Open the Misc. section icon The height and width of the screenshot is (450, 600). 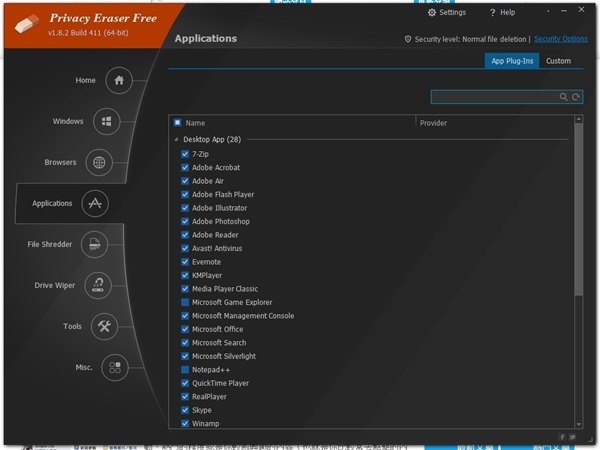pos(115,367)
